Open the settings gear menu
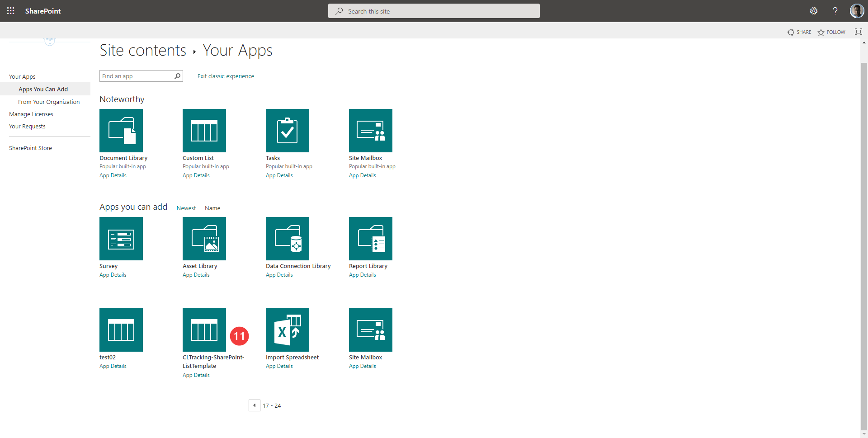This screenshot has height=438, width=868. click(814, 11)
